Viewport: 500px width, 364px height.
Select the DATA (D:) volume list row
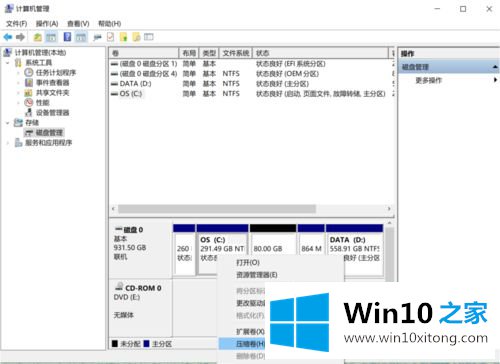tap(252, 84)
